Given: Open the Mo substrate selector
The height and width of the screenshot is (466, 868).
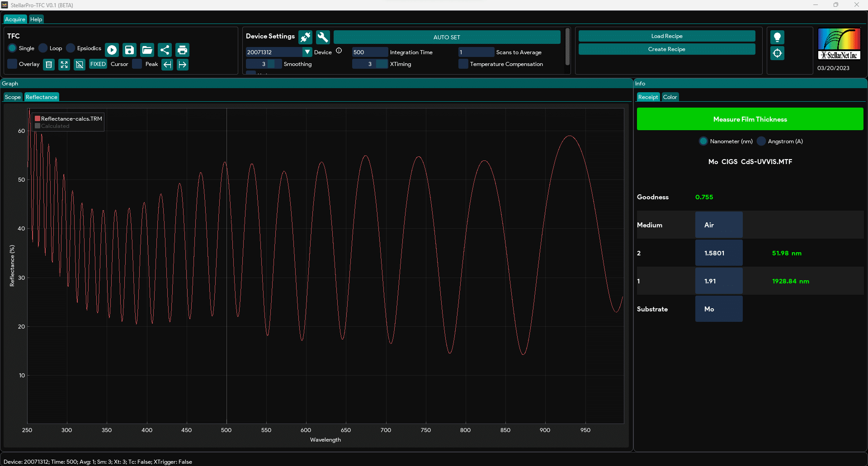Looking at the screenshot, I should [x=719, y=309].
